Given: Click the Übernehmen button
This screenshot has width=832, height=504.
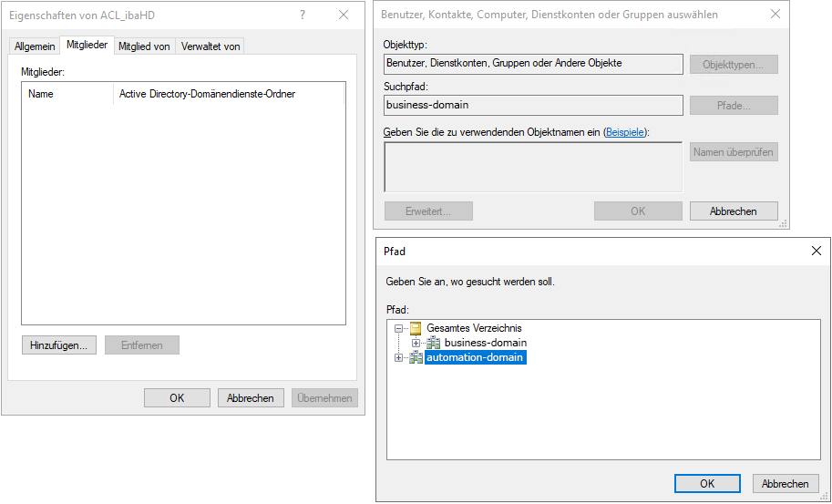Looking at the screenshot, I should 324,398.
